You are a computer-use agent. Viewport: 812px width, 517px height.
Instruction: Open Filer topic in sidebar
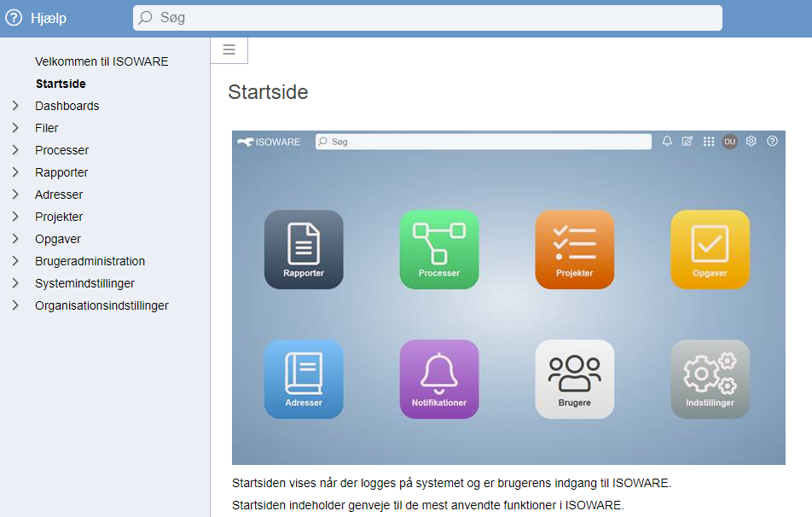coord(47,128)
